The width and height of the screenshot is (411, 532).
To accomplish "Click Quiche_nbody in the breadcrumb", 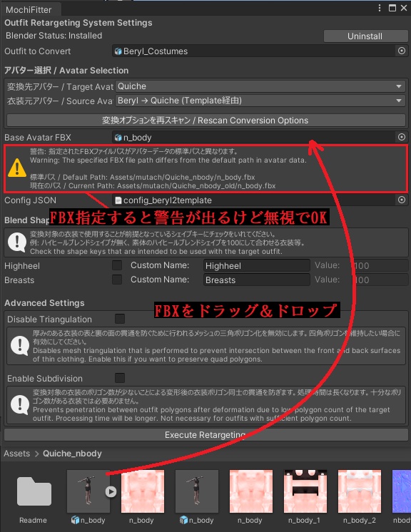I will pos(72,454).
